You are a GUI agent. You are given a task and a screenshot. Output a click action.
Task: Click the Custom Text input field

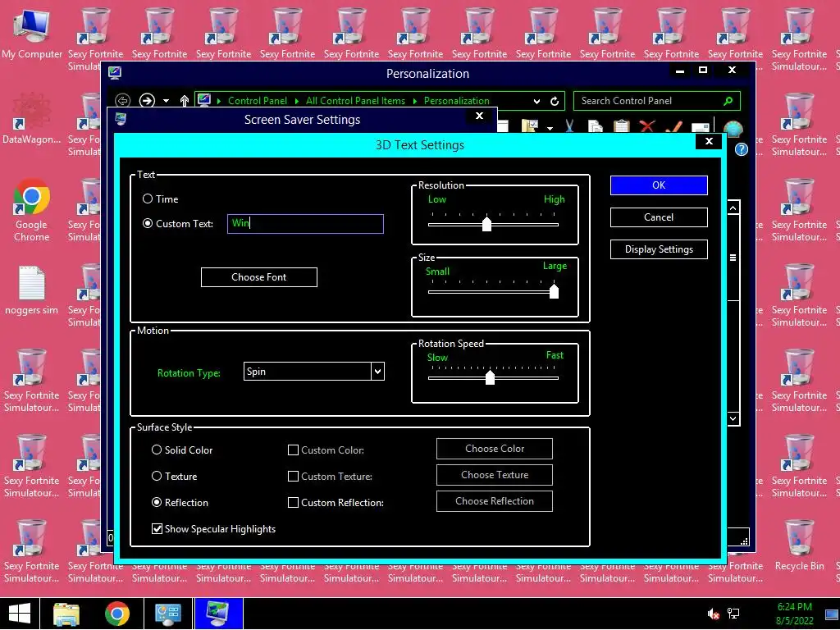pyautogui.click(x=305, y=223)
